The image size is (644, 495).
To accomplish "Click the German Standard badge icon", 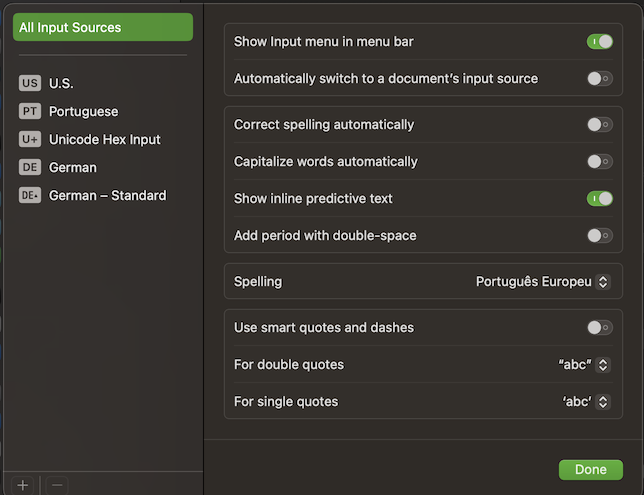I will coord(30,196).
